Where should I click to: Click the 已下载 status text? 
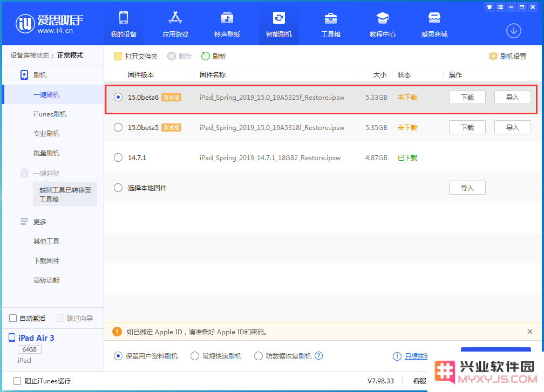pyautogui.click(x=407, y=157)
